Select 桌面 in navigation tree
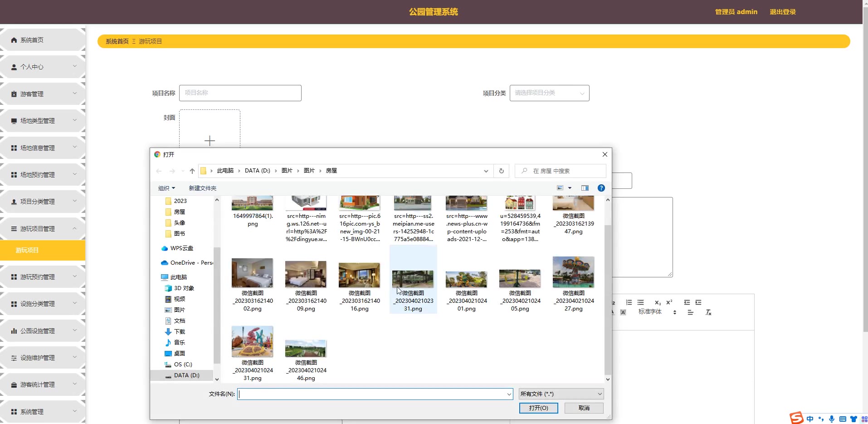The image size is (868, 424). click(x=180, y=354)
